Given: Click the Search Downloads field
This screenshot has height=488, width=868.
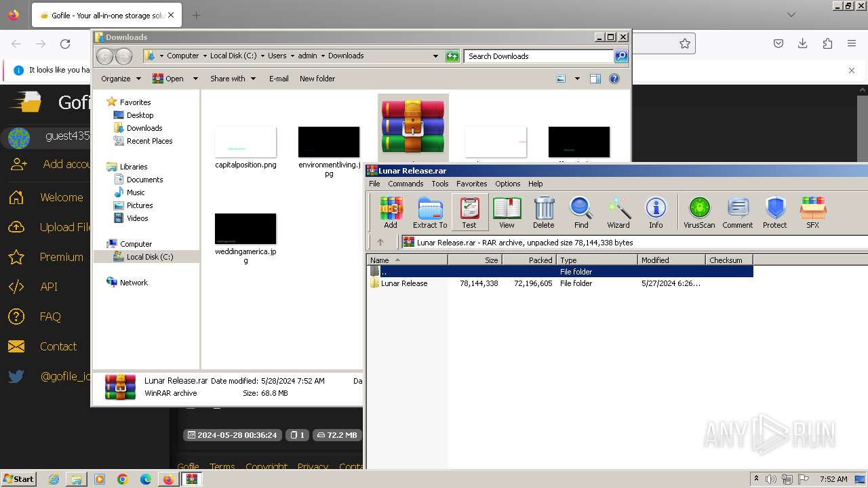Looking at the screenshot, I should pyautogui.click(x=539, y=56).
